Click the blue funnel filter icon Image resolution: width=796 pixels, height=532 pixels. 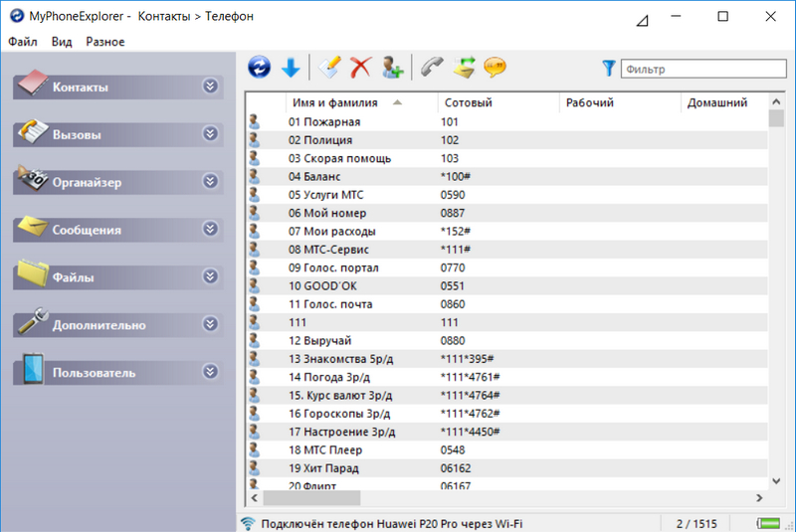coord(609,69)
